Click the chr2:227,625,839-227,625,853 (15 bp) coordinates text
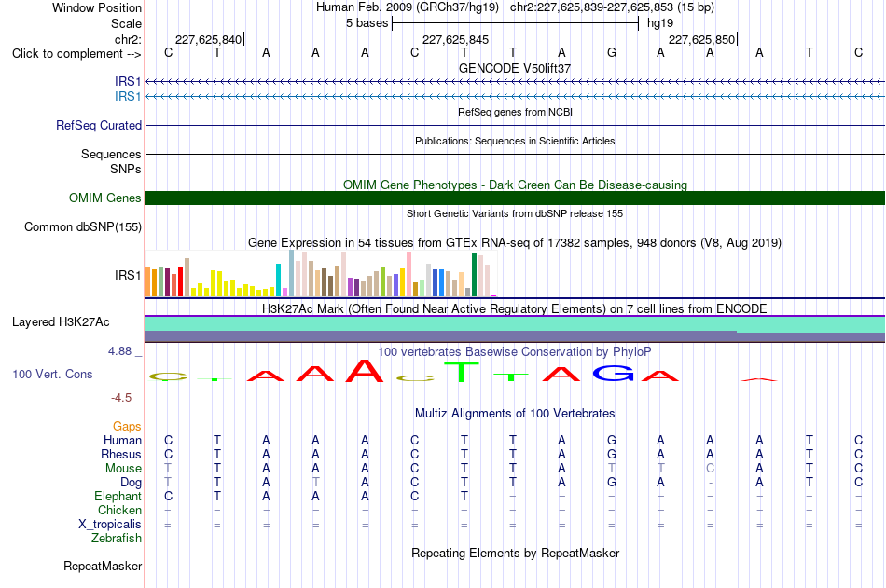This screenshot has height=588, width=886. 612,7
